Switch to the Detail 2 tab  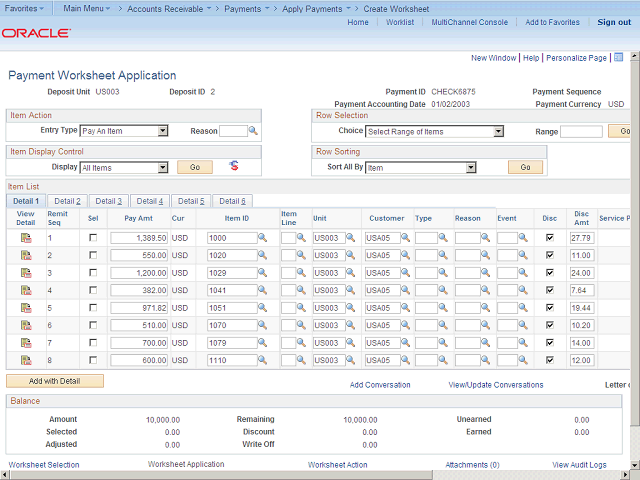click(x=67, y=201)
